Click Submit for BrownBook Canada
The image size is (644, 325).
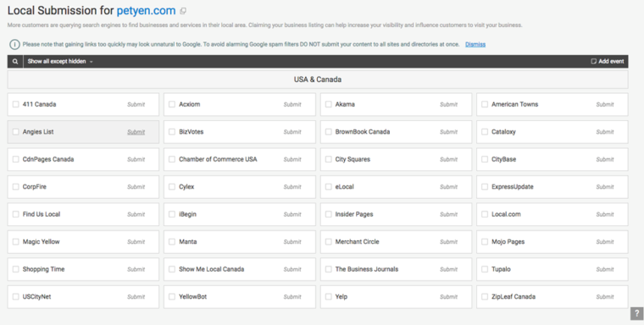coord(449,132)
